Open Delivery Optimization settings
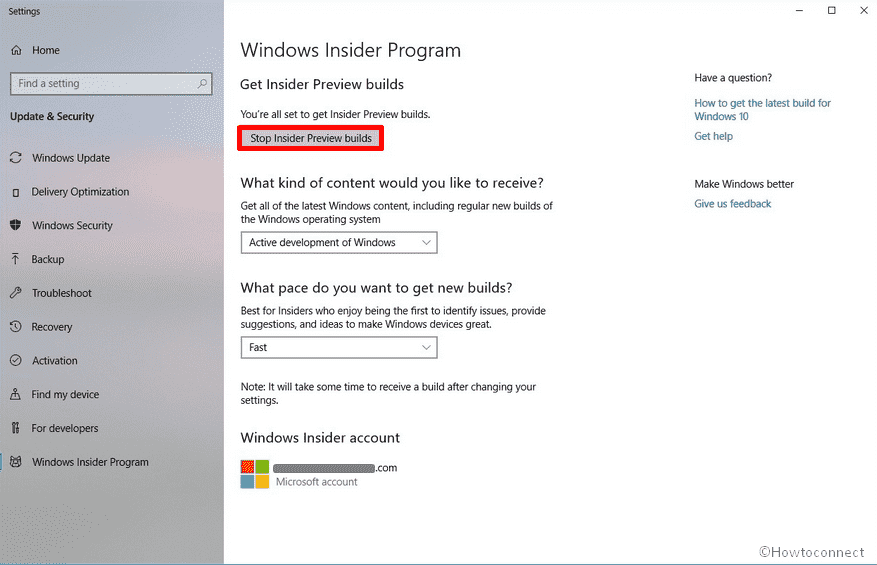 (x=112, y=192)
